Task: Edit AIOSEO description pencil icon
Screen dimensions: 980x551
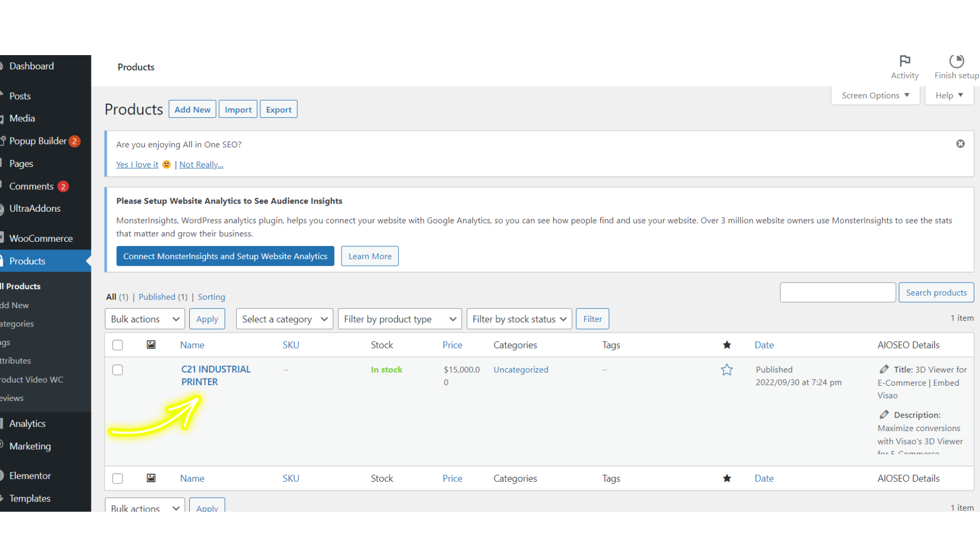Action: point(884,415)
